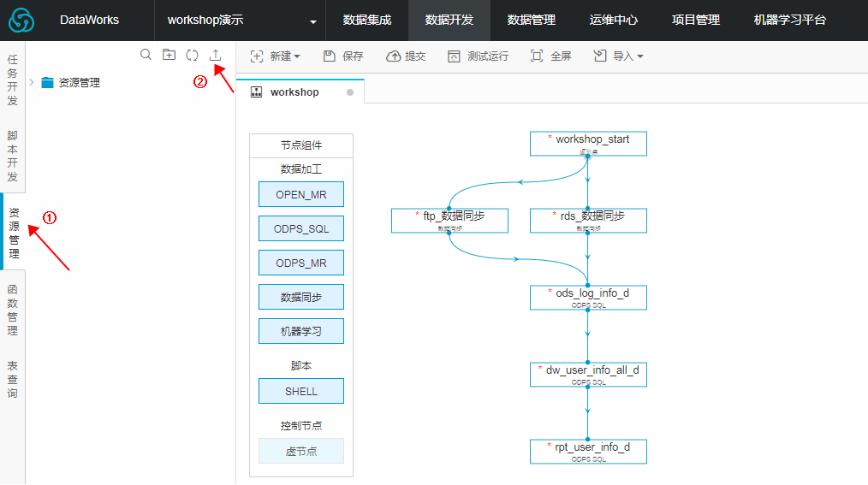Open 项目管理 menu
Image resolution: width=868 pixels, height=485 pixels.
pyautogui.click(x=696, y=20)
